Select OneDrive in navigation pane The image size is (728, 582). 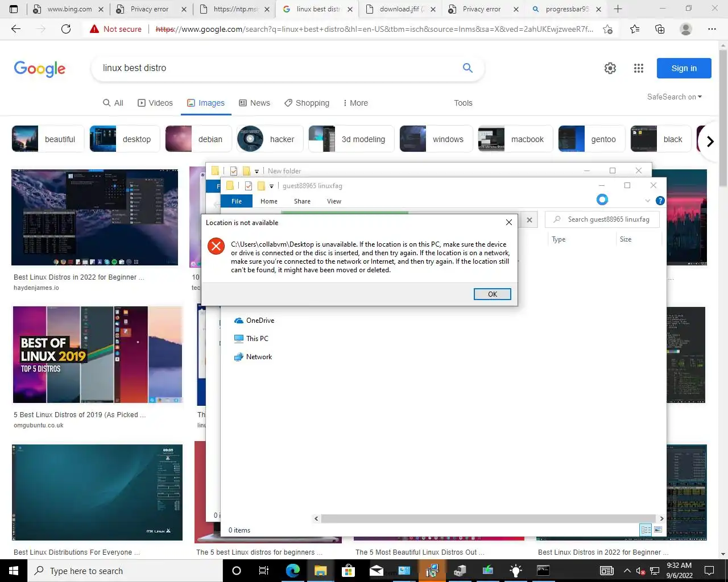(x=254, y=321)
